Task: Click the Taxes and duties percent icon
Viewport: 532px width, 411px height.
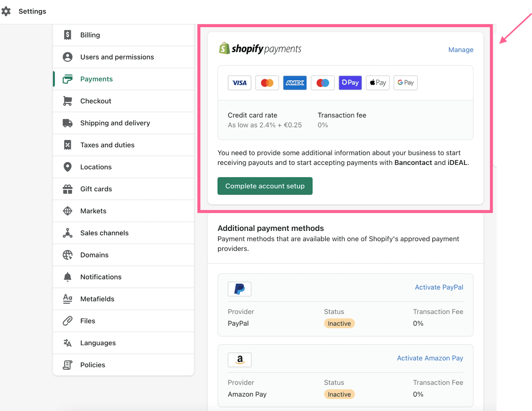Action: [x=68, y=145]
